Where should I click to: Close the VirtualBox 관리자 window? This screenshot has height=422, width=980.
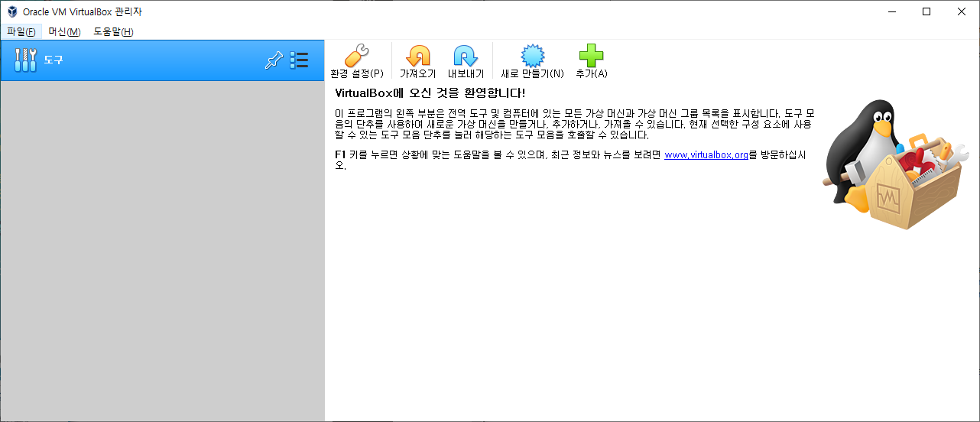tap(962, 11)
